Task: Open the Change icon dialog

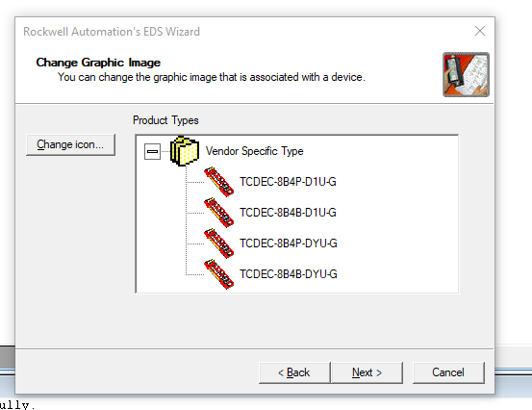Action: (x=70, y=144)
